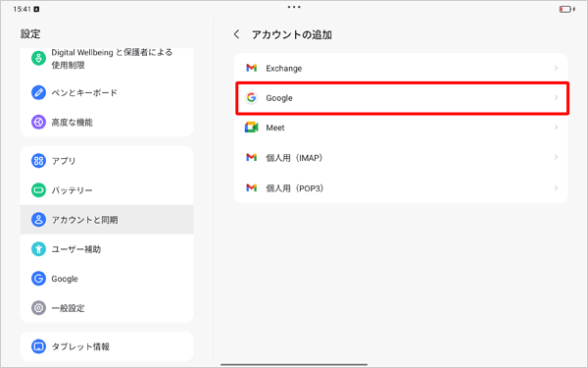Viewport: 588px width, 368px height.
Task: Open the Google row chevron
Action: (x=556, y=97)
